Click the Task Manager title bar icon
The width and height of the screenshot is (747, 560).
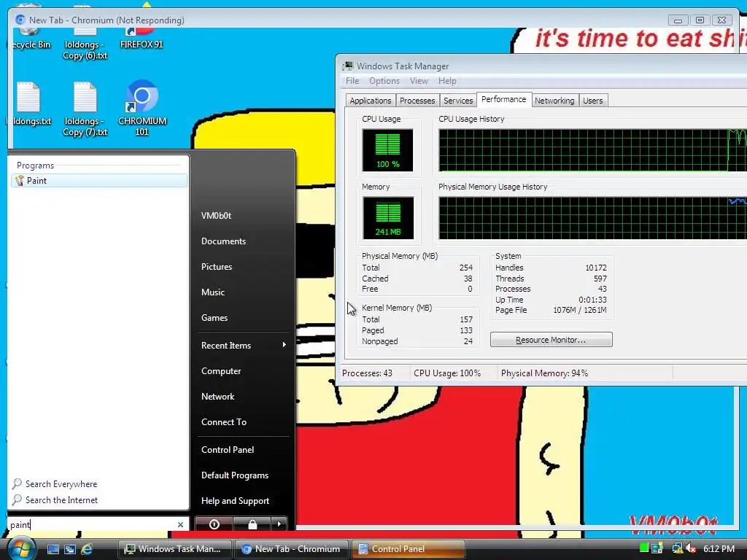(x=348, y=66)
